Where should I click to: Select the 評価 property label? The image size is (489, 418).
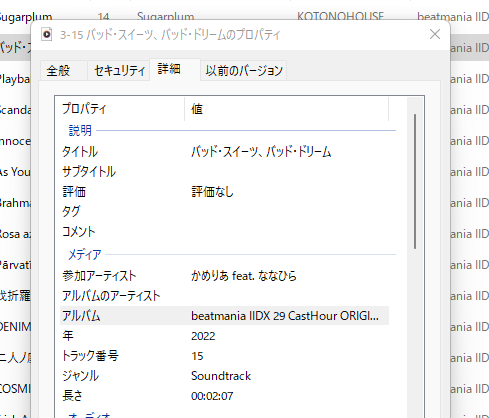[74, 192]
